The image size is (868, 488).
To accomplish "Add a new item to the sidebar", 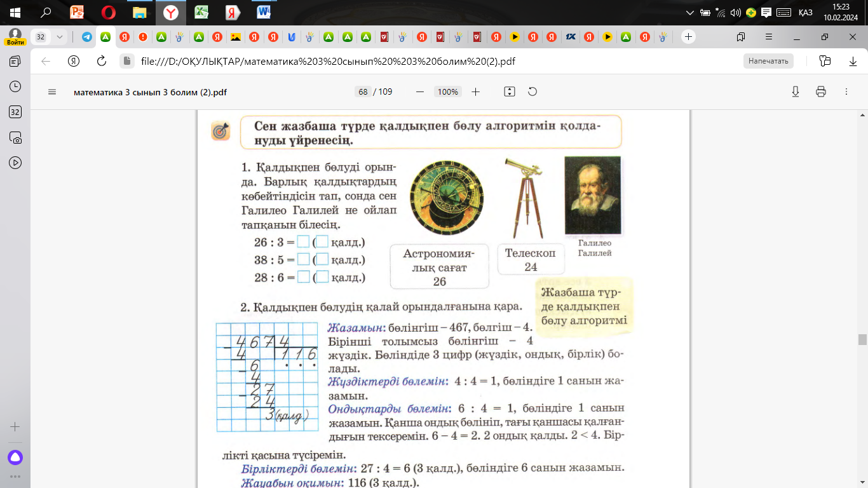I will pyautogui.click(x=15, y=427).
